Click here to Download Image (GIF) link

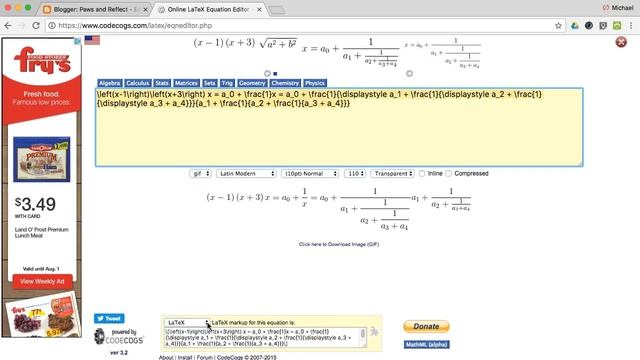coord(339,244)
